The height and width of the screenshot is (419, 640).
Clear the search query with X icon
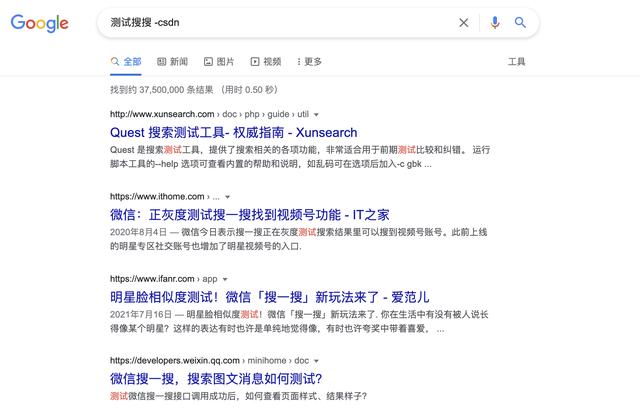tap(464, 22)
